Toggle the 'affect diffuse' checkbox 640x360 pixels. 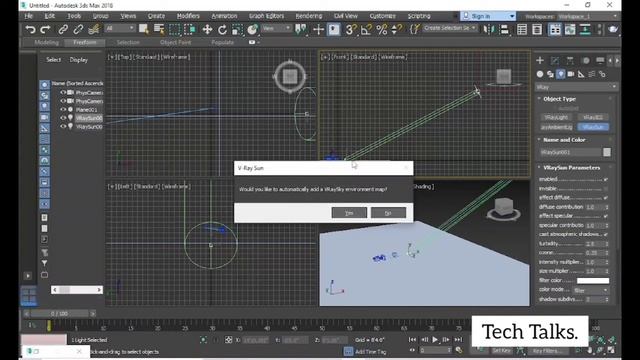tap(606, 198)
